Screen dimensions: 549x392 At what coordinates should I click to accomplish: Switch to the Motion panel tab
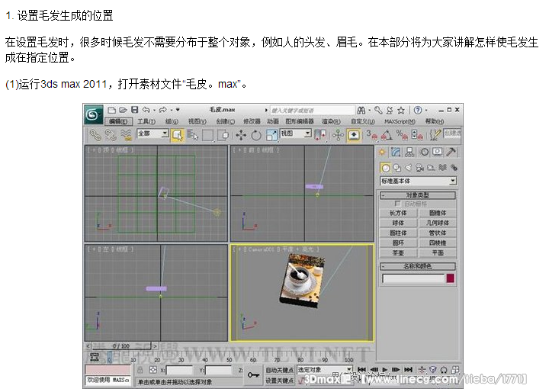coord(425,152)
